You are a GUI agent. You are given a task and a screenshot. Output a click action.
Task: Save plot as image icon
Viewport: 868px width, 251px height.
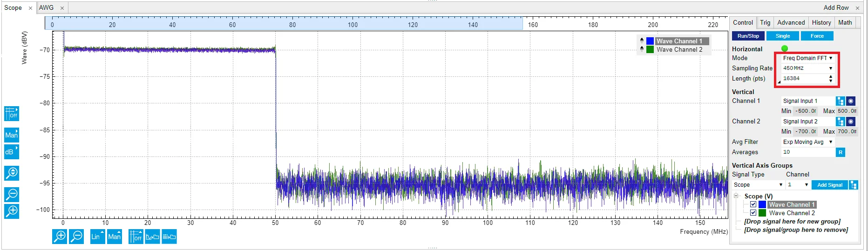(152, 237)
